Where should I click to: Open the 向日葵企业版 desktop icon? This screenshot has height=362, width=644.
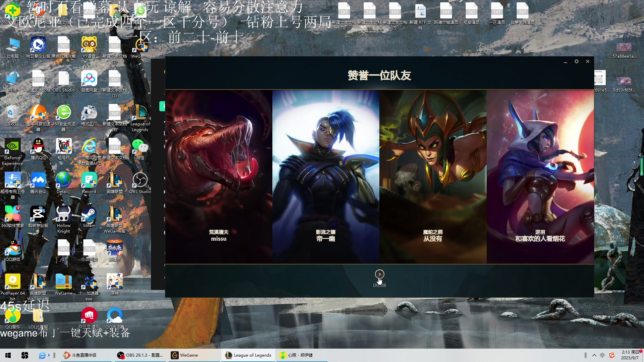[38, 48]
